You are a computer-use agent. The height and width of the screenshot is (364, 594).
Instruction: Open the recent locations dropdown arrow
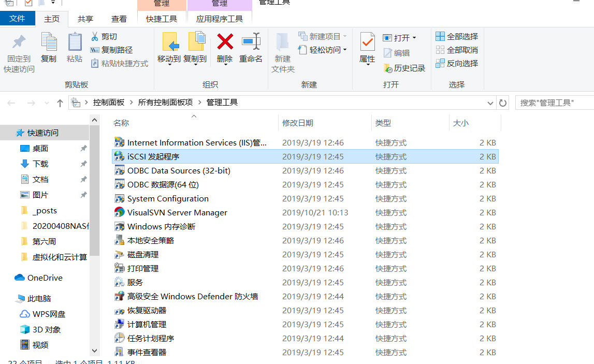point(47,103)
